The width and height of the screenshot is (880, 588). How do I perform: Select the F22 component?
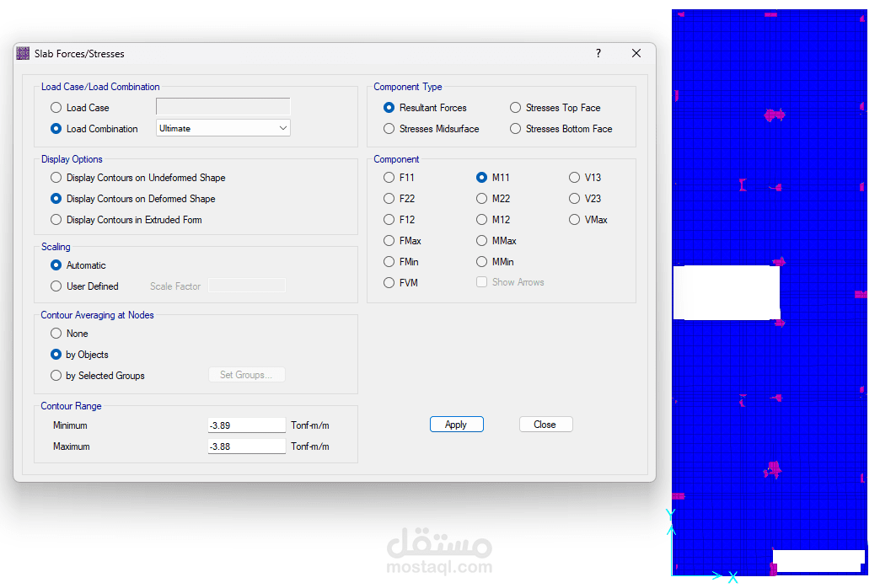tap(389, 199)
